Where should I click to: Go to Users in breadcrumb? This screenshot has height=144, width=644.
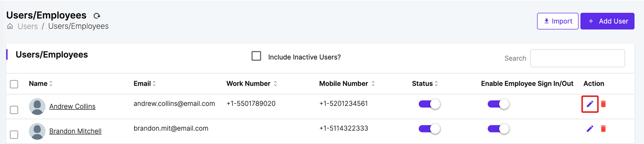pyautogui.click(x=28, y=26)
